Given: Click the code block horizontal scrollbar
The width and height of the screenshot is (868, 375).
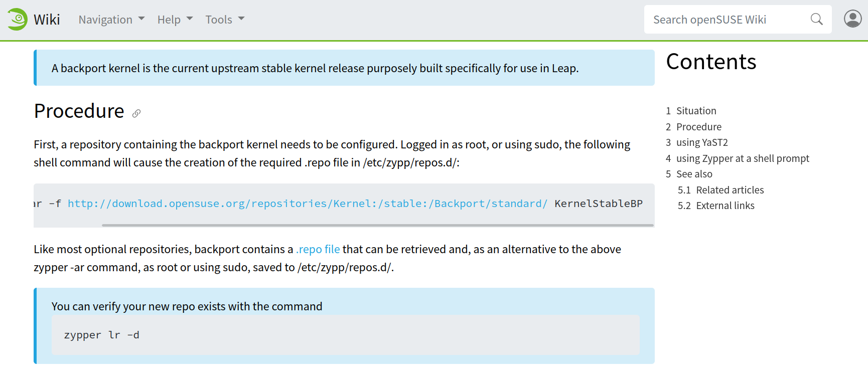Looking at the screenshot, I should (377, 225).
